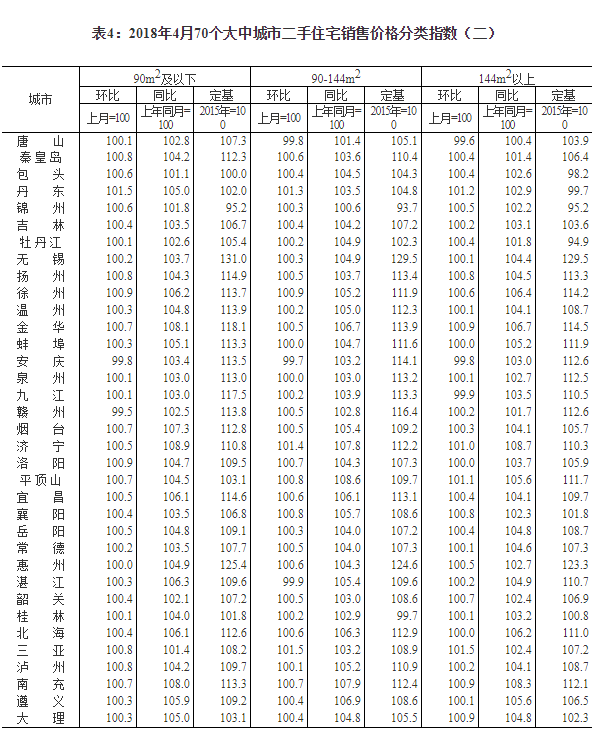Select 定基 header under 144m²以上
The height and width of the screenshot is (736, 599).
563,96
